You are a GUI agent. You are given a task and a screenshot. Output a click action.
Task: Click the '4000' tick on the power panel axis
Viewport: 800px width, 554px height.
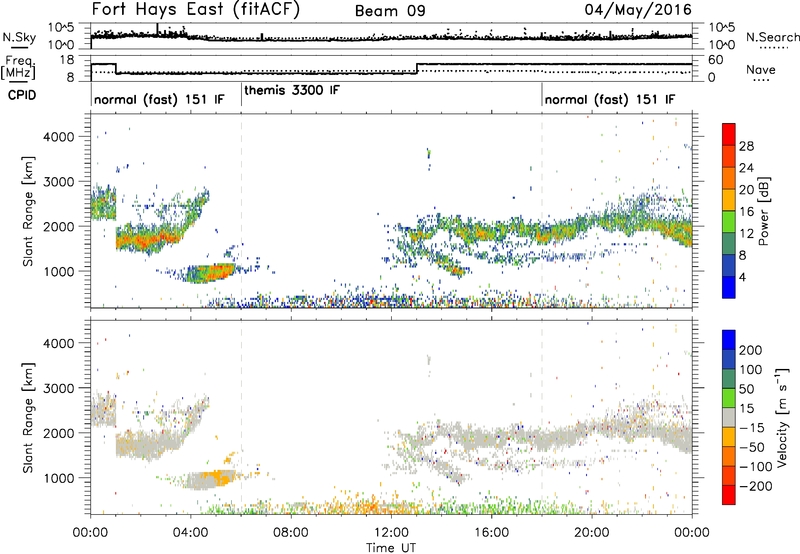point(58,137)
